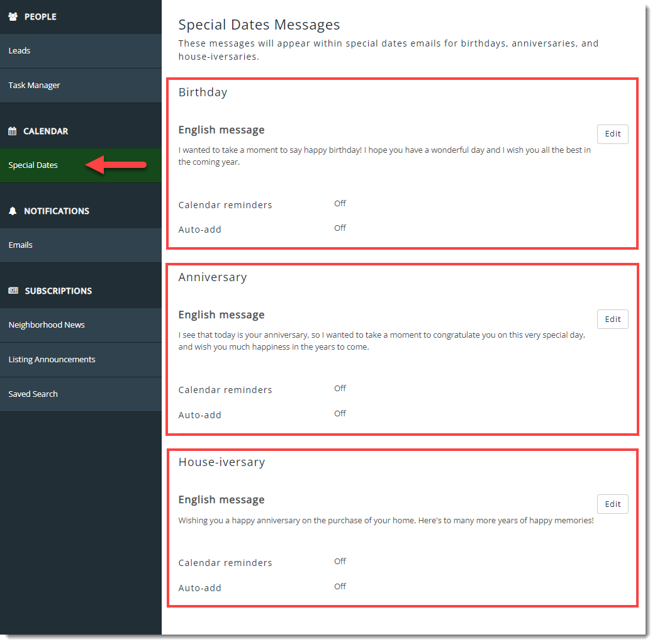Screen dimensions: 655x644
Task: Click the Birthday message text
Action: point(384,156)
